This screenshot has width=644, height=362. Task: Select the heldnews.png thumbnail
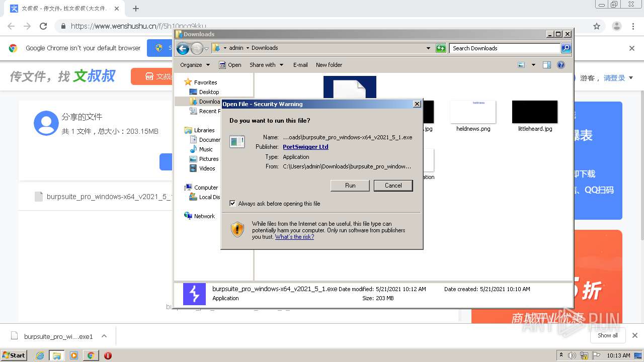473,112
